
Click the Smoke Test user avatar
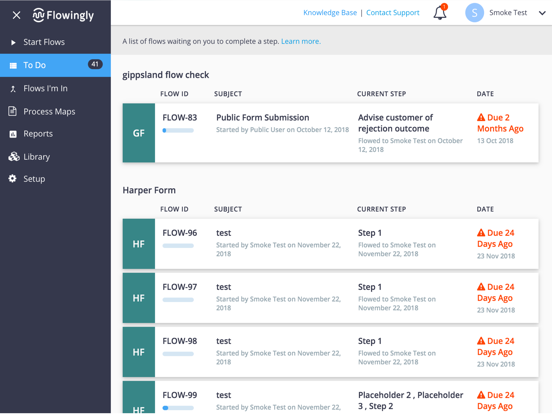click(x=474, y=13)
